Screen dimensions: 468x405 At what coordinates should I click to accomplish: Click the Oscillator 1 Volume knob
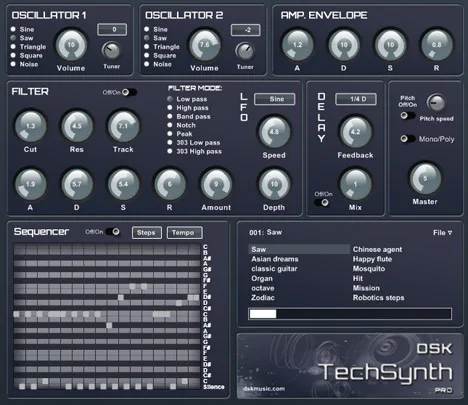(x=71, y=45)
